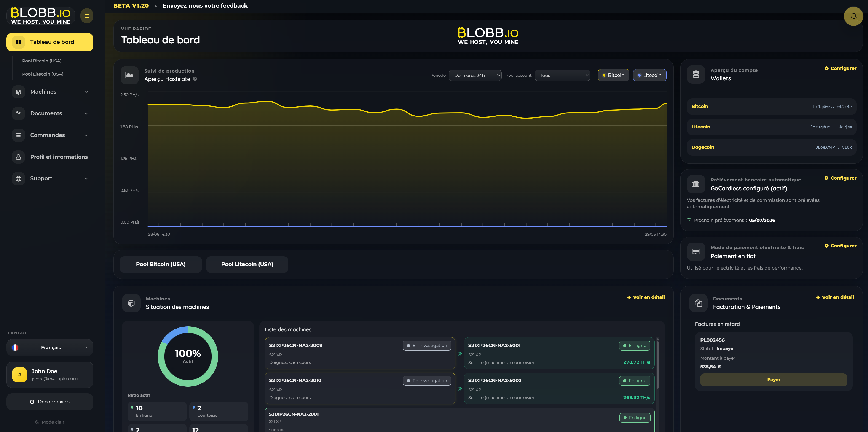This screenshot has width=868, height=432.
Task: Open the Période dropdown Dernières 24h
Action: 475,75
